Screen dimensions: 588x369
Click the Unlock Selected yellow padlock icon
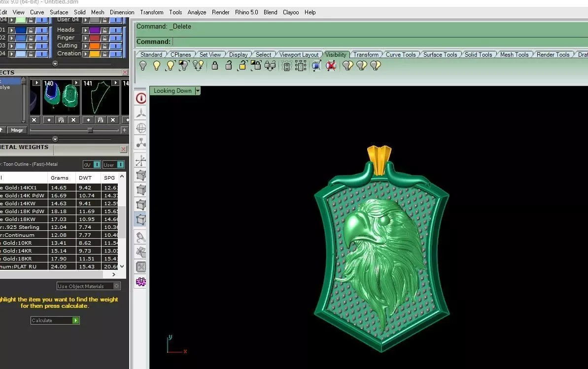(242, 66)
